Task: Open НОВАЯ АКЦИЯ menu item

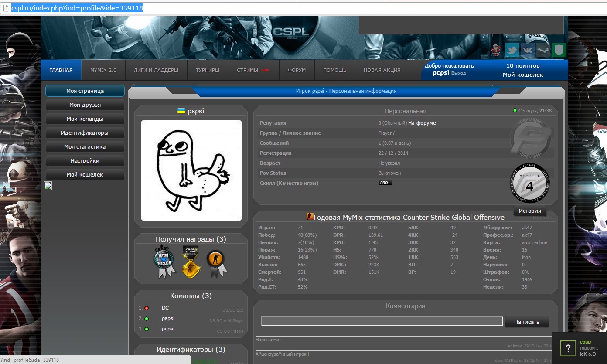Action: tap(382, 70)
